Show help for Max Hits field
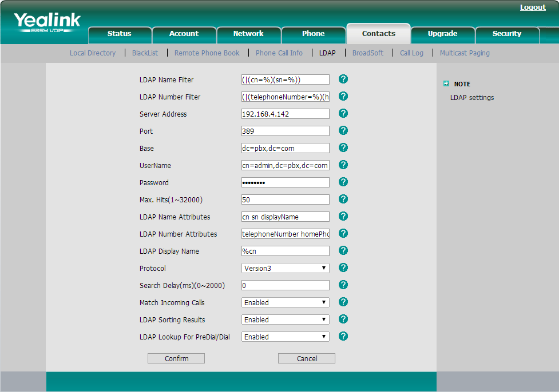Image resolution: width=559 pixels, height=392 pixels. [x=343, y=199]
